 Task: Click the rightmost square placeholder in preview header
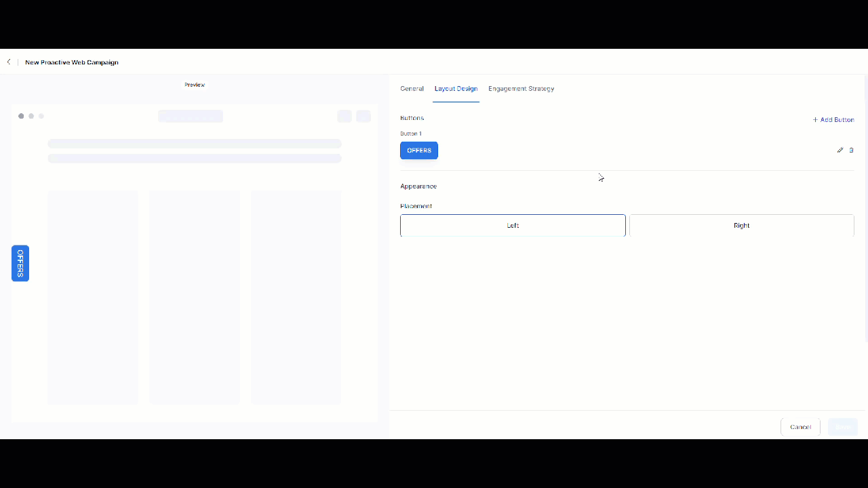point(363,116)
